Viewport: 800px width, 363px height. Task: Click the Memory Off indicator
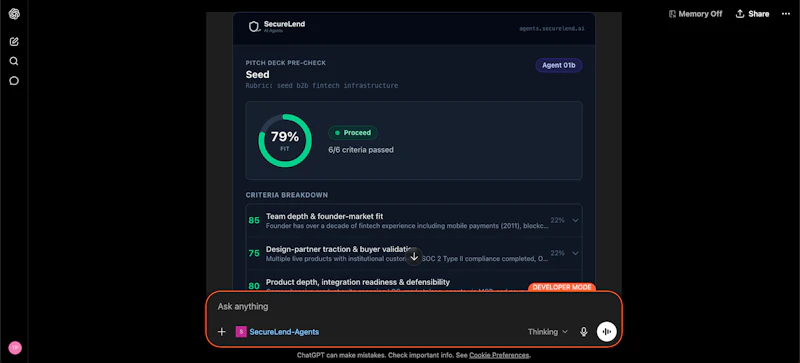click(x=695, y=14)
